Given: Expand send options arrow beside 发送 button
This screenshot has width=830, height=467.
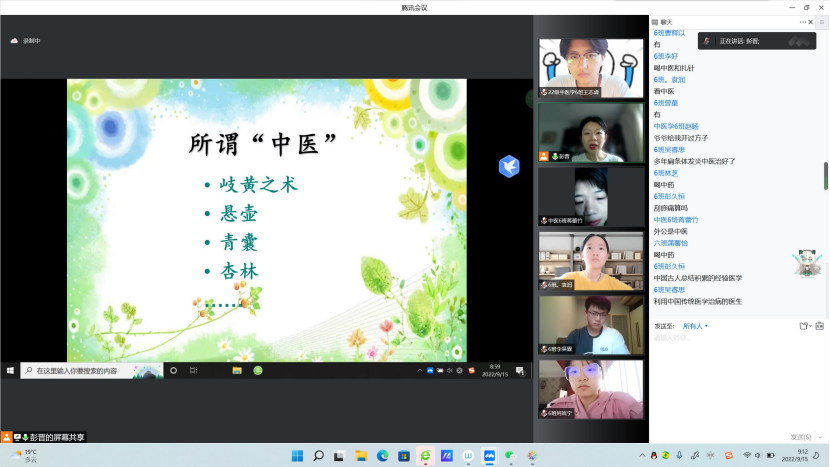Looking at the screenshot, I should point(821,437).
